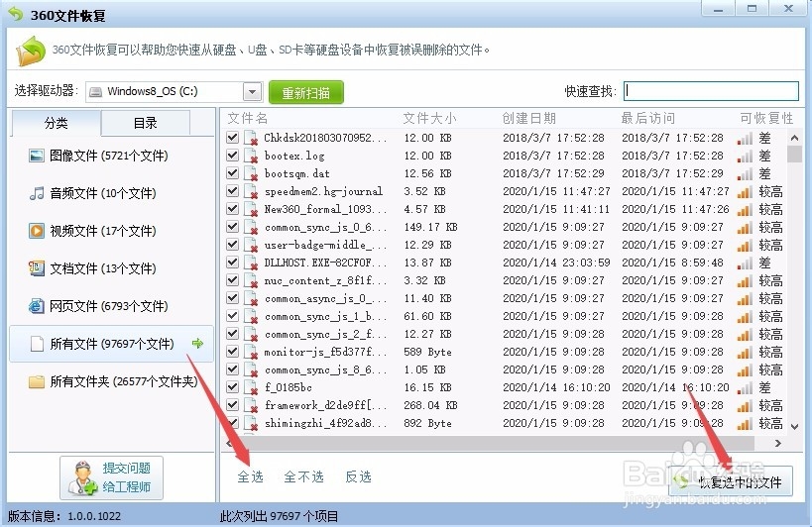
Task: Click the web page files browser icon
Action: [x=37, y=306]
